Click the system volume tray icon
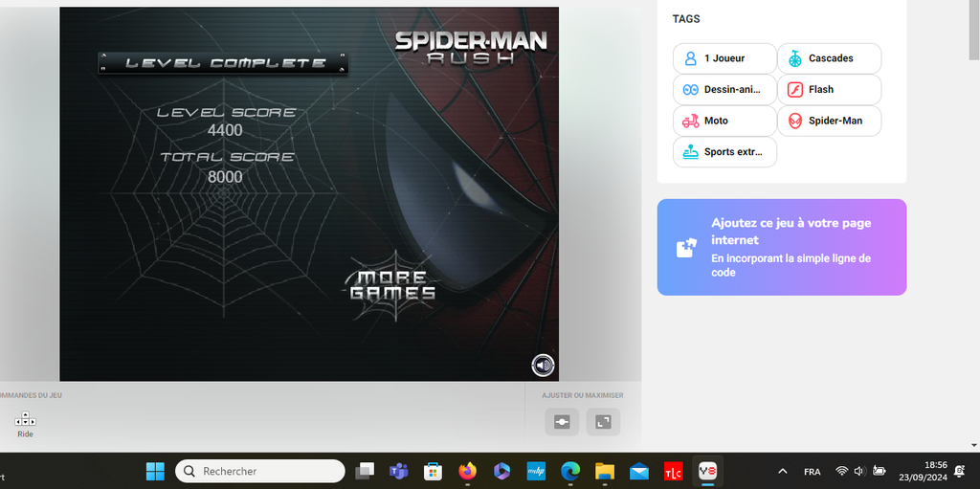The height and width of the screenshot is (489, 980). tap(860, 471)
